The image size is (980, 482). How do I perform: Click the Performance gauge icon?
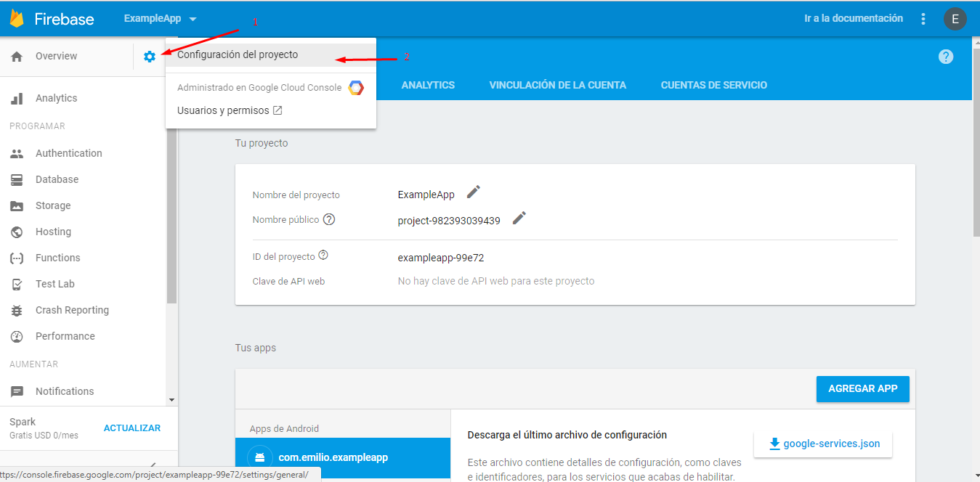pyautogui.click(x=17, y=336)
